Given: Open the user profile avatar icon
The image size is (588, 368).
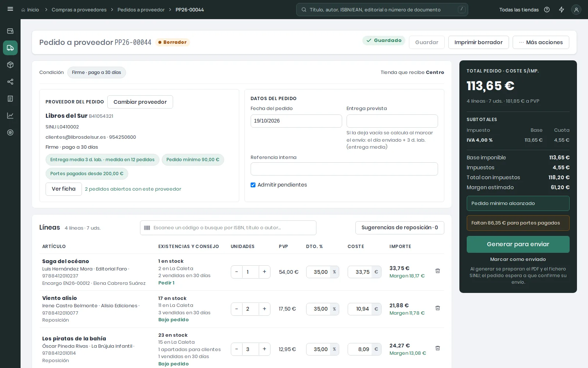Looking at the screenshot, I should [576, 10].
